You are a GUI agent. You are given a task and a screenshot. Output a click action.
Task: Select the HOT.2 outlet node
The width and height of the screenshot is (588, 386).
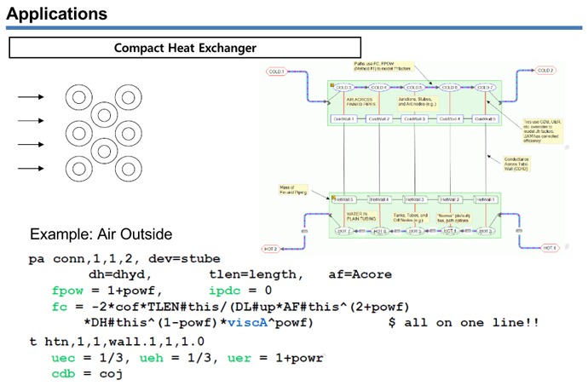coord(270,249)
